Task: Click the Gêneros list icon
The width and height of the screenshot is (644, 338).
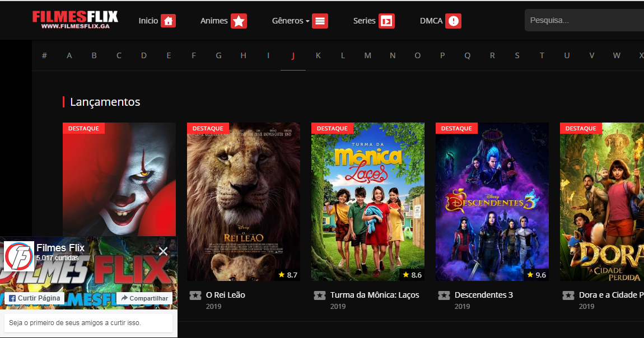Action: [x=320, y=21]
